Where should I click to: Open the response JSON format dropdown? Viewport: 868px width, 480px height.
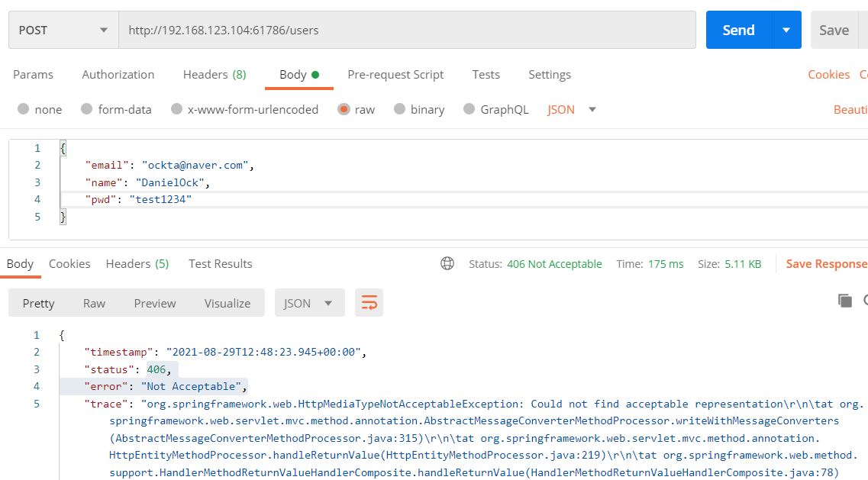pyautogui.click(x=309, y=303)
